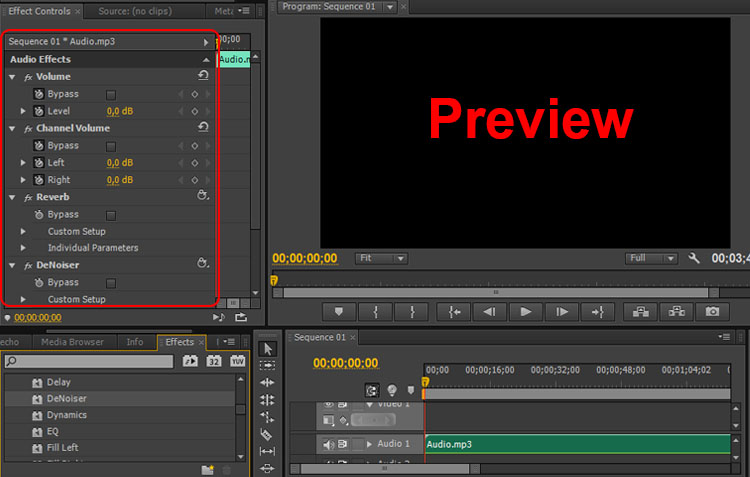Toggle Left channel stopwatch animation
The image size is (750, 477).
point(39,163)
